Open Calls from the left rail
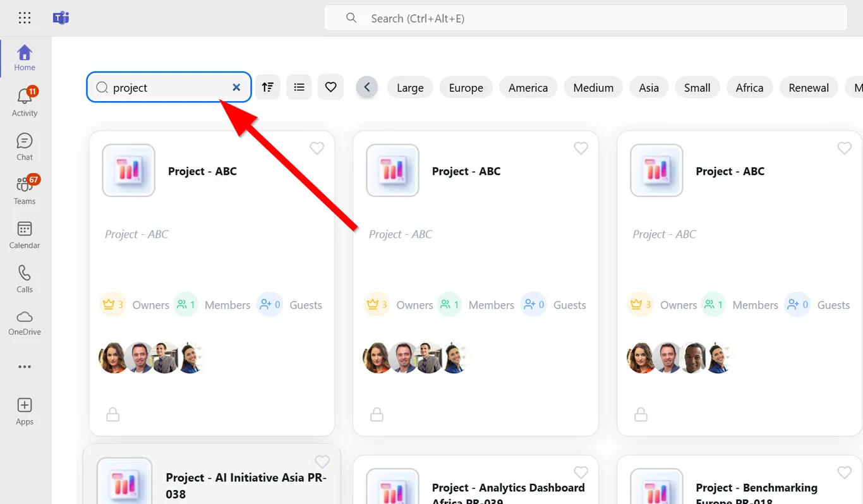 click(25, 279)
